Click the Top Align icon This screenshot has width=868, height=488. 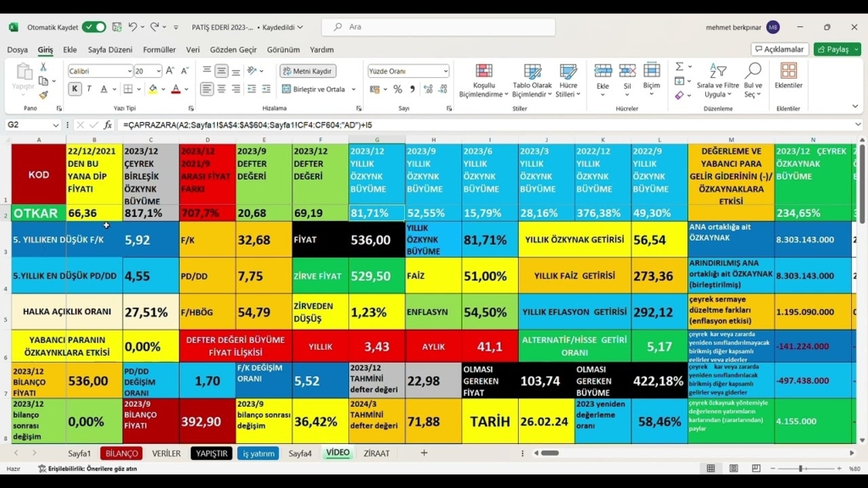207,71
